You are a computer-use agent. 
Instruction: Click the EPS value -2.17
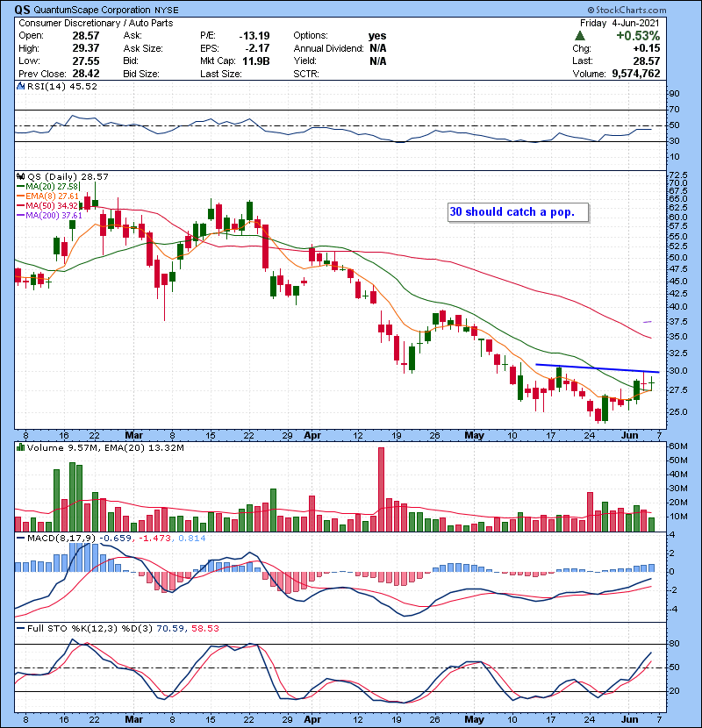tap(258, 48)
